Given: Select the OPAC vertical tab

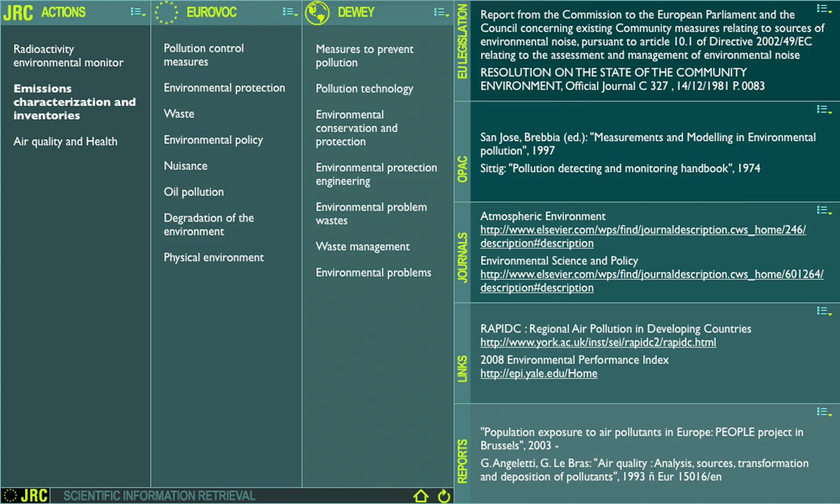Looking at the screenshot, I should click(462, 169).
